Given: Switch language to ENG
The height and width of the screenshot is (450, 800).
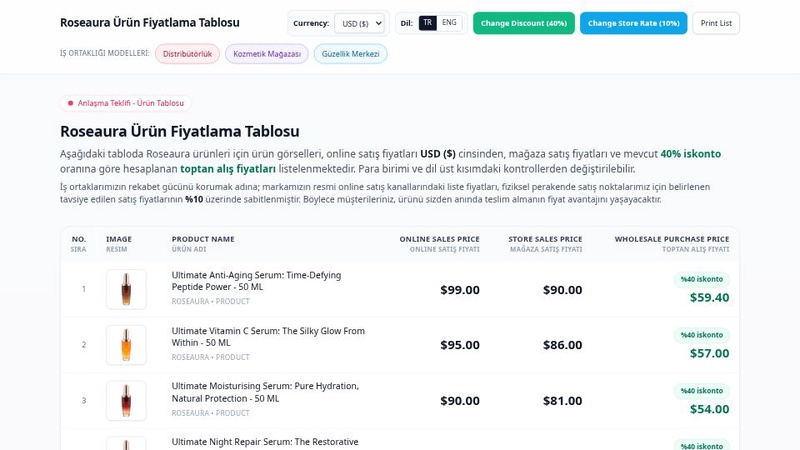Looking at the screenshot, I should point(449,23).
